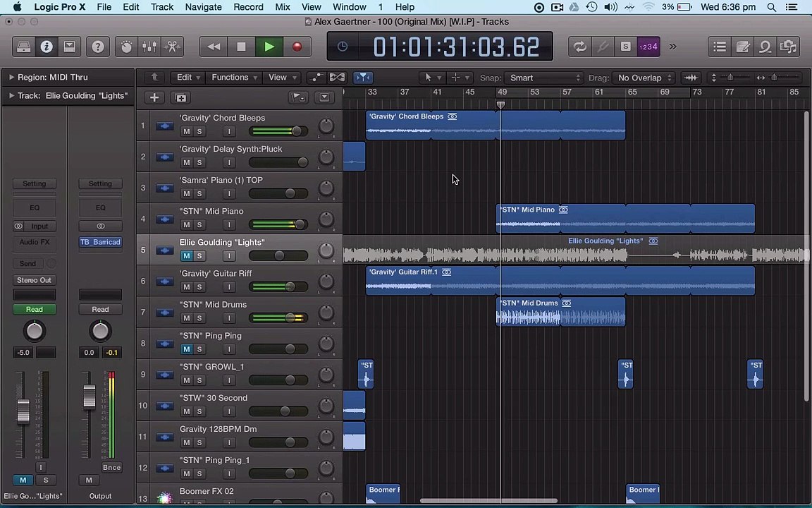Click the TB_Barricad plugin slot
The height and width of the screenshot is (508, 812).
coord(100,242)
